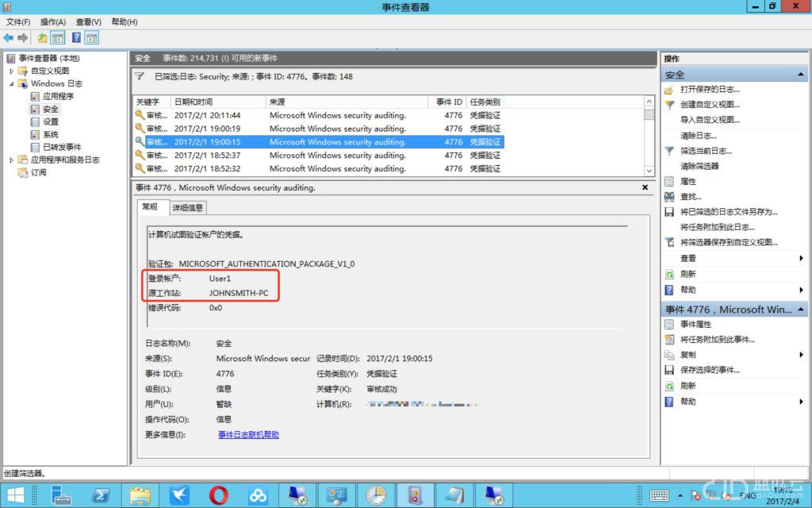Click the User1 logon account value
812x508 pixels.
click(x=220, y=279)
